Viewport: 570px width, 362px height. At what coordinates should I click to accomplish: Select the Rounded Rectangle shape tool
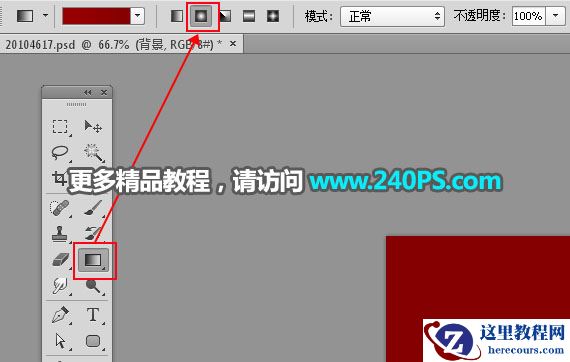pos(93,341)
